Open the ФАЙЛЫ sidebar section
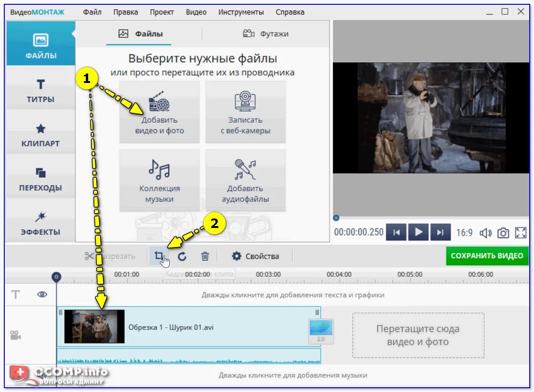This screenshot has width=534, height=392. [41, 43]
